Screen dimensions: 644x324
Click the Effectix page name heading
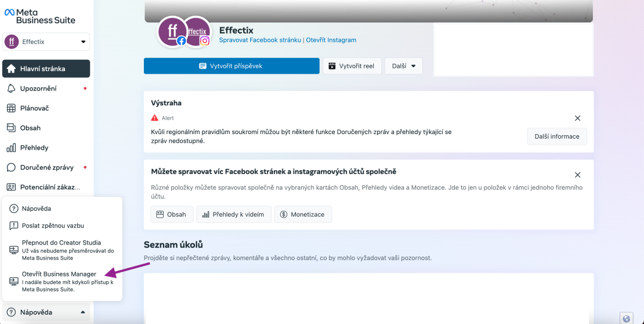236,30
